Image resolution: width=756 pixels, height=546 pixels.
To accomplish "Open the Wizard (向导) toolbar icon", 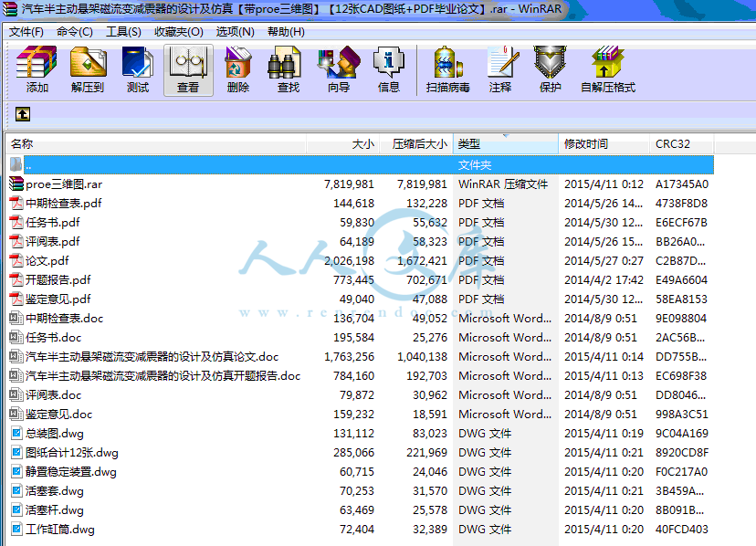I will [x=339, y=69].
